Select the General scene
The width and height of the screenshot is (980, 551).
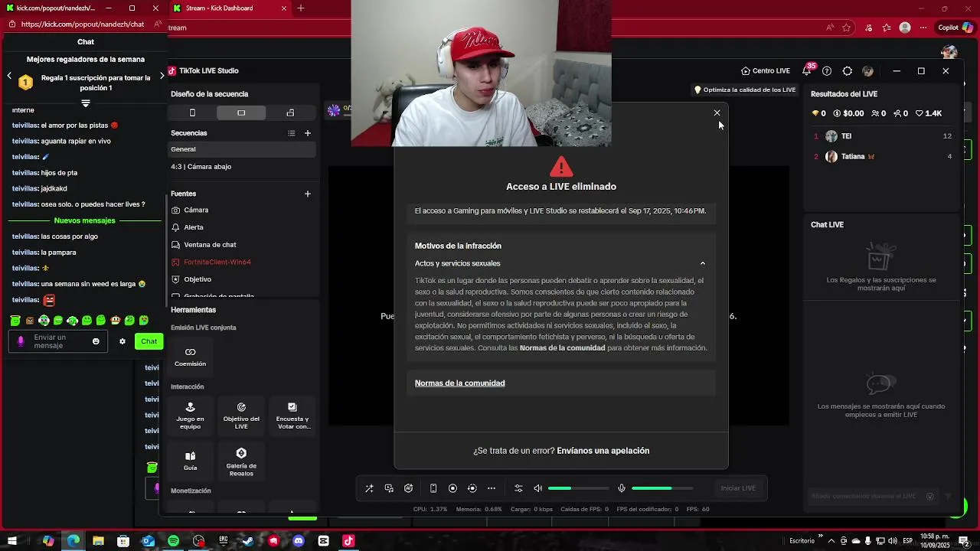(242, 149)
